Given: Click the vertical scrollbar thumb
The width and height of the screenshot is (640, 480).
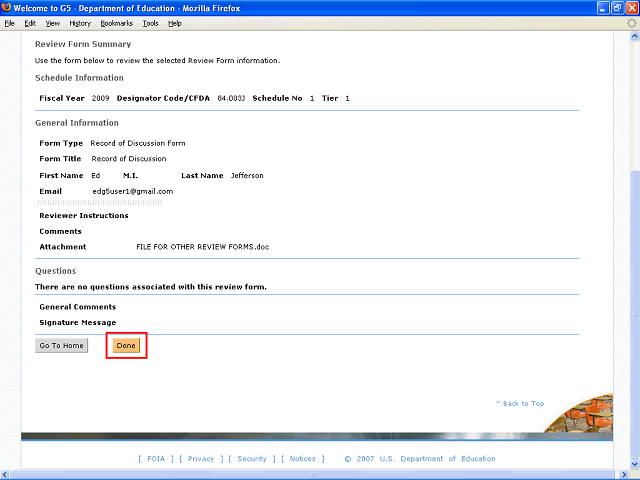Looking at the screenshot, I should pyautogui.click(x=634, y=314).
